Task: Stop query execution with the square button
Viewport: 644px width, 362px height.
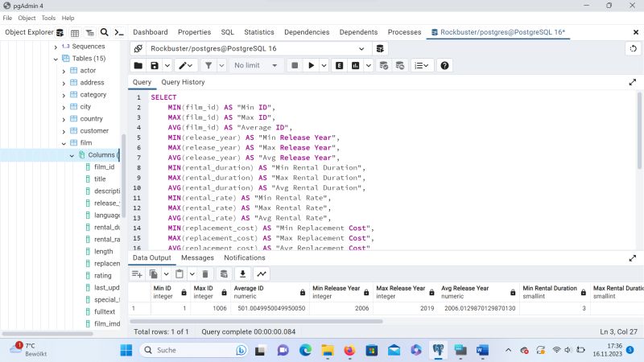Action: pos(295,65)
